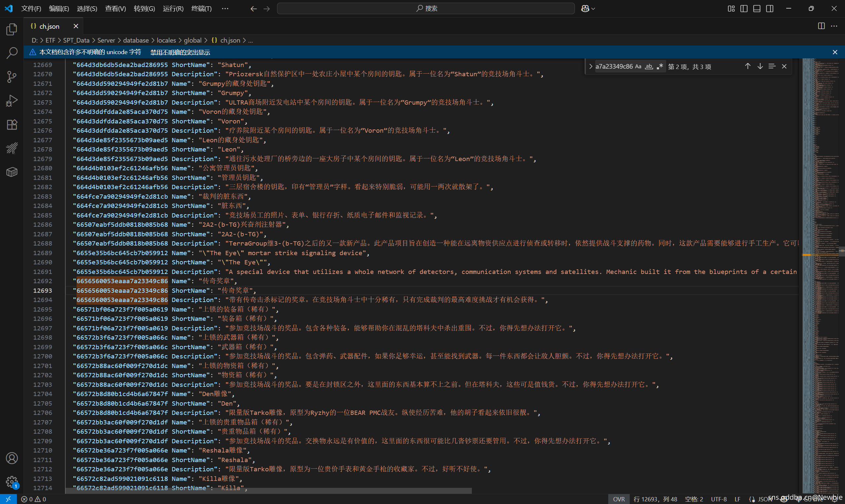This screenshot has height=504, width=845.
Task: Change indentation 空格: 2
Action: tap(694, 499)
